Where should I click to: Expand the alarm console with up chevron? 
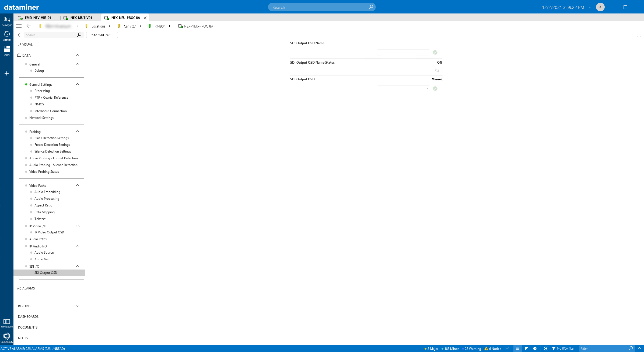click(x=639, y=348)
